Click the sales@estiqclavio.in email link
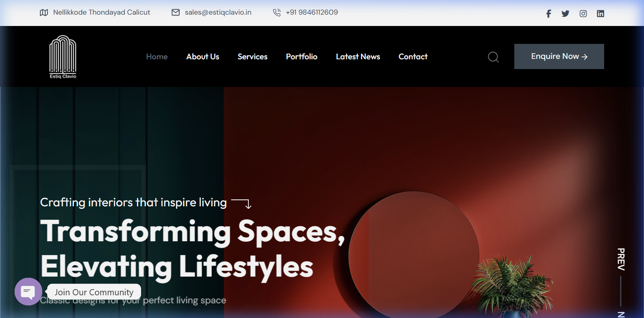 coord(218,13)
